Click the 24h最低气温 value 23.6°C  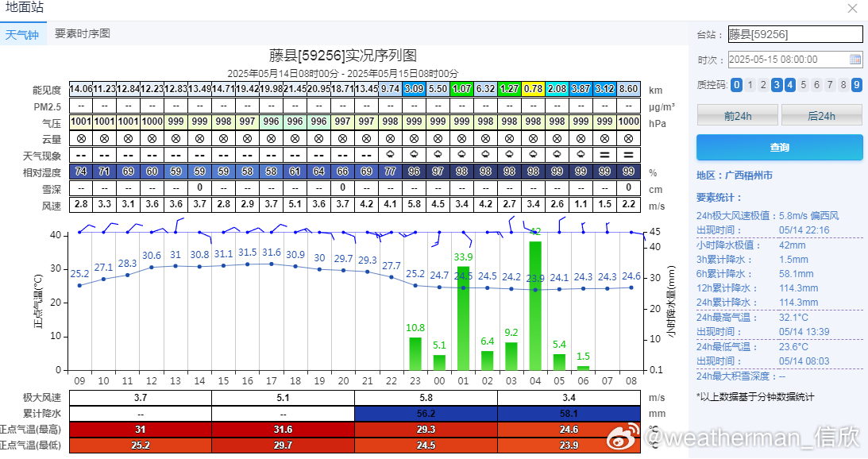(793, 346)
